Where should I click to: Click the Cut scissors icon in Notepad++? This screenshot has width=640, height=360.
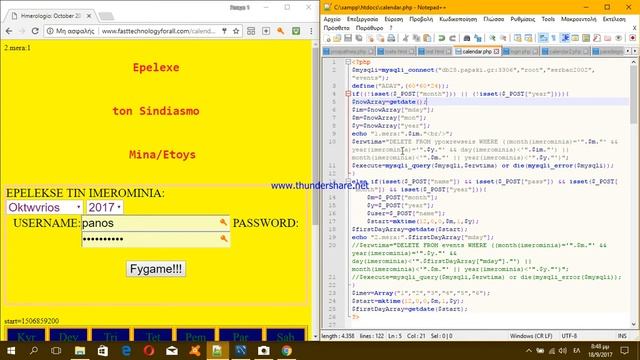[405, 38]
